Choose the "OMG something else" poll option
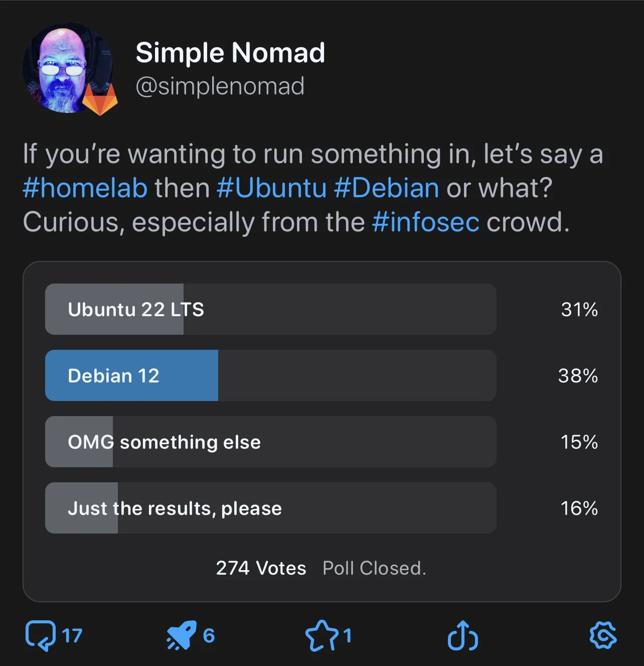 (270, 442)
